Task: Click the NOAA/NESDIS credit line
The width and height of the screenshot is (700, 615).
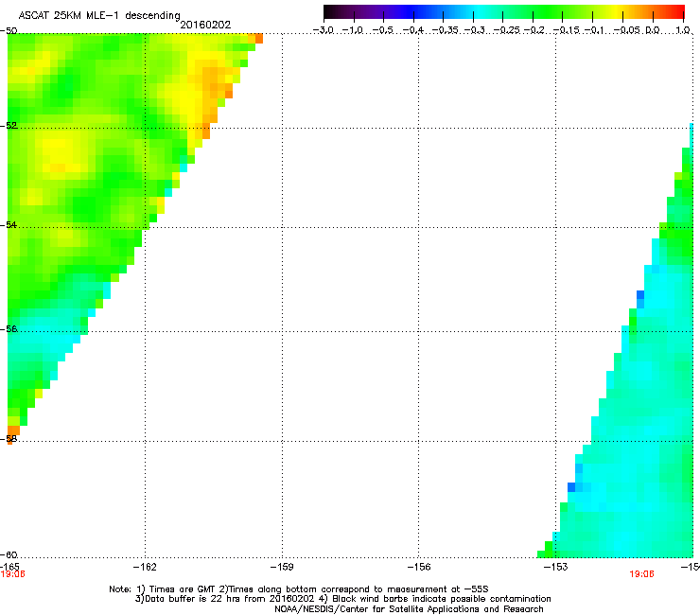Action: click(x=409, y=608)
